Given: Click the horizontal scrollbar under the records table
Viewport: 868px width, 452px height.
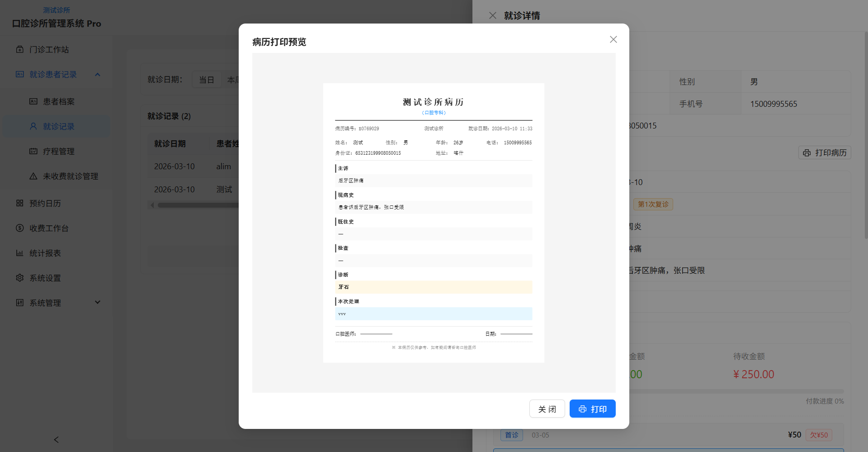Looking at the screenshot, I should point(198,205).
